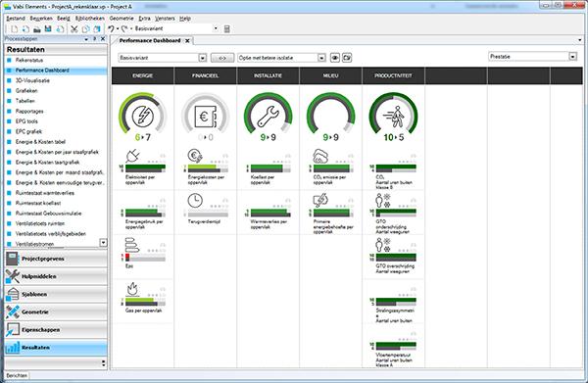Expand the undo history arrow
This screenshot has width=588, height=383.
(118, 28)
